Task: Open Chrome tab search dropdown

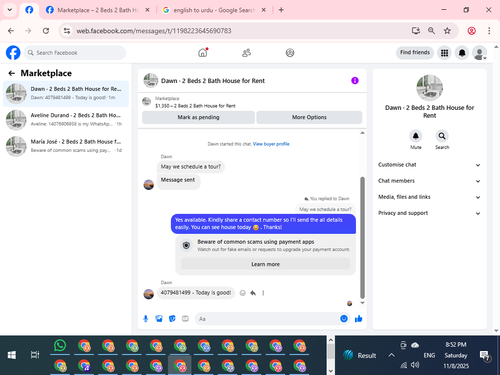Action: coord(10,10)
